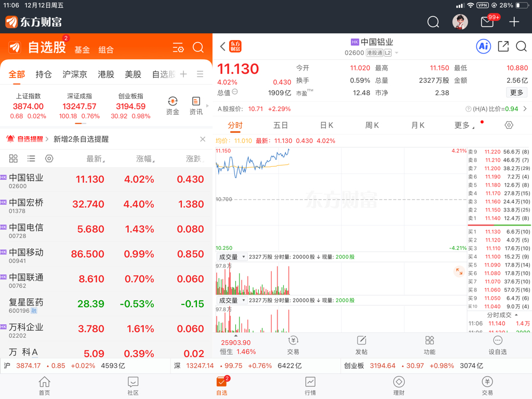Open the user avatar profile

click(x=460, y=22)
